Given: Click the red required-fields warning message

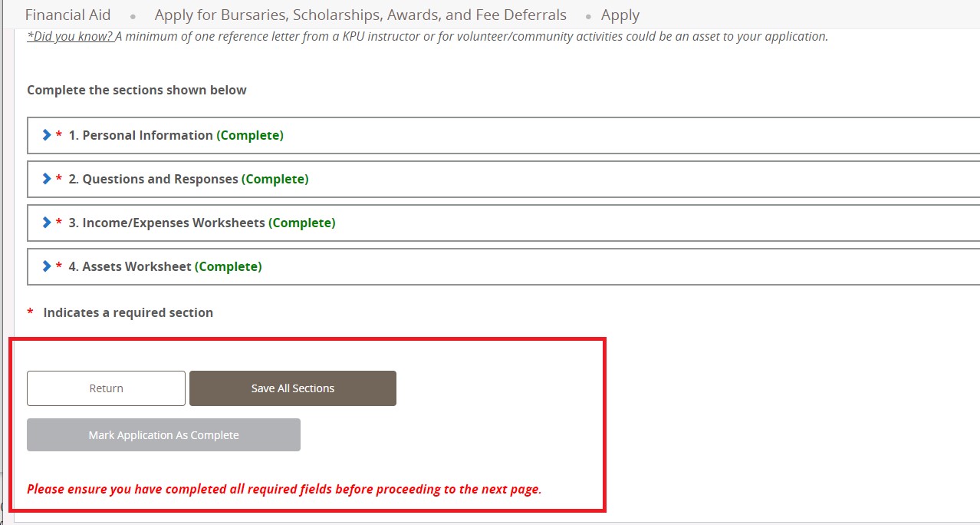Looking at the screenshot, I should tap(284, 489).
